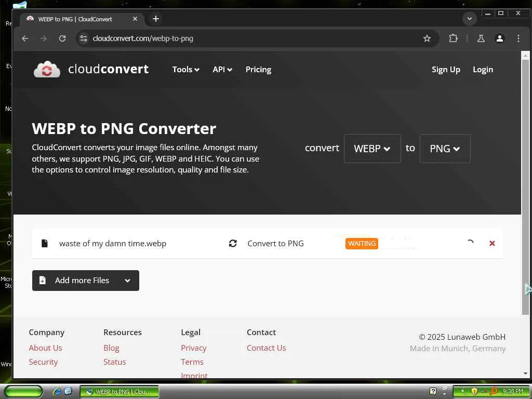Open the Extensions puzzle icon
The image size is (532, 399).
(x=453, y=38)
